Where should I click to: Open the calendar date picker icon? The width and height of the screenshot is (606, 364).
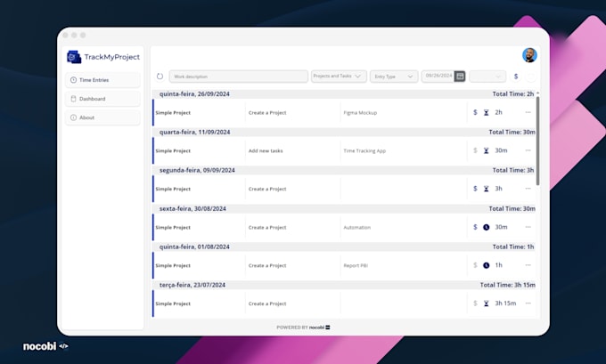click(460, 77)
